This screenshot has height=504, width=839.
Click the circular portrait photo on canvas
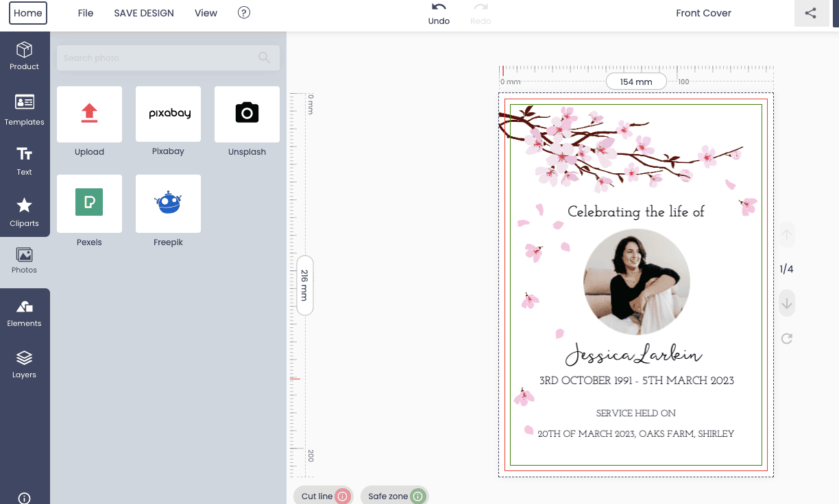click(636, 282)
